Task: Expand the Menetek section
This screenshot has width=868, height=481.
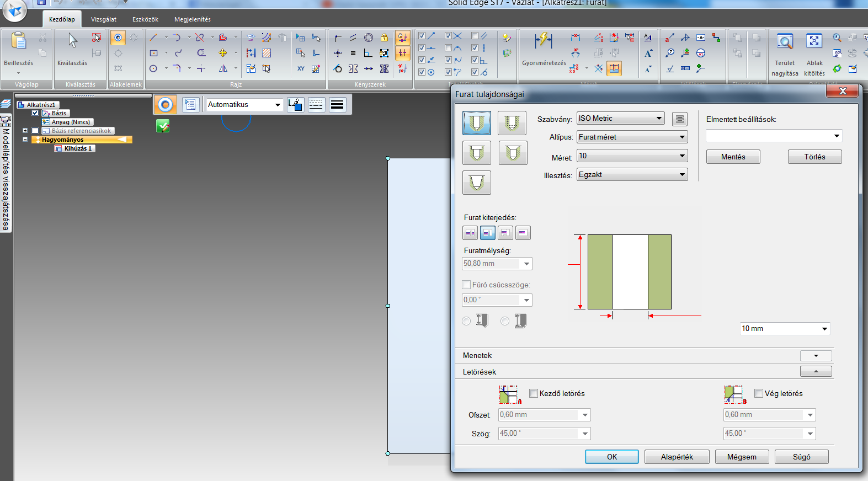Action: pyautogui.click(x=816, y=356)
